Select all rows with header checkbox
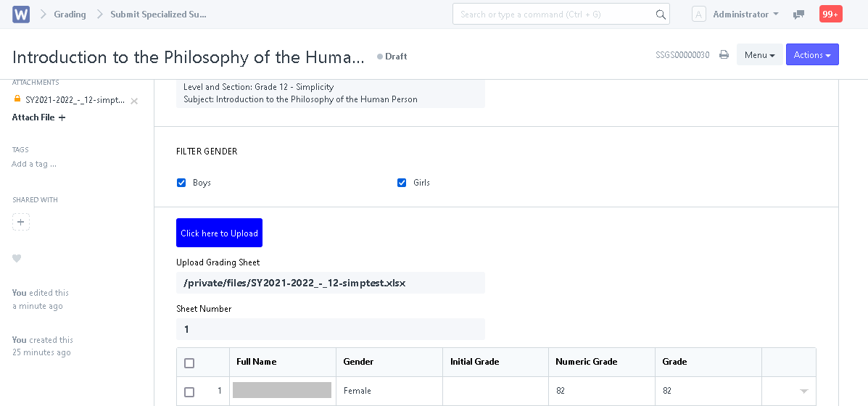This screenshot has height=406, width=868. [x=189, y=362]
